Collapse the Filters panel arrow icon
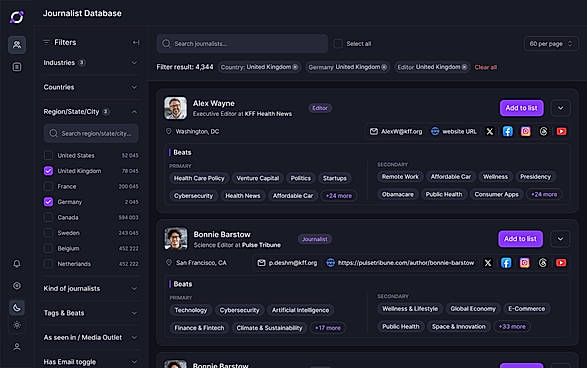Viewport: 587px width, 368px height. pos(136,43)
